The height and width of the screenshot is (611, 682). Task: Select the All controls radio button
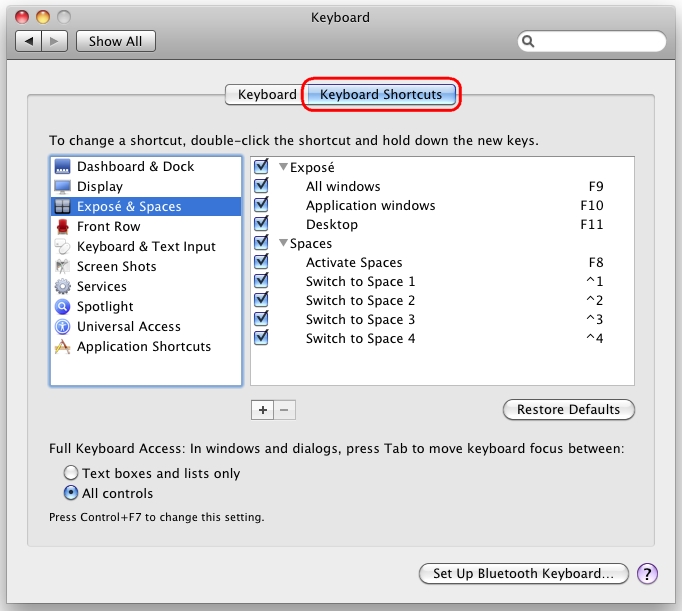click(x=71, y=493)
